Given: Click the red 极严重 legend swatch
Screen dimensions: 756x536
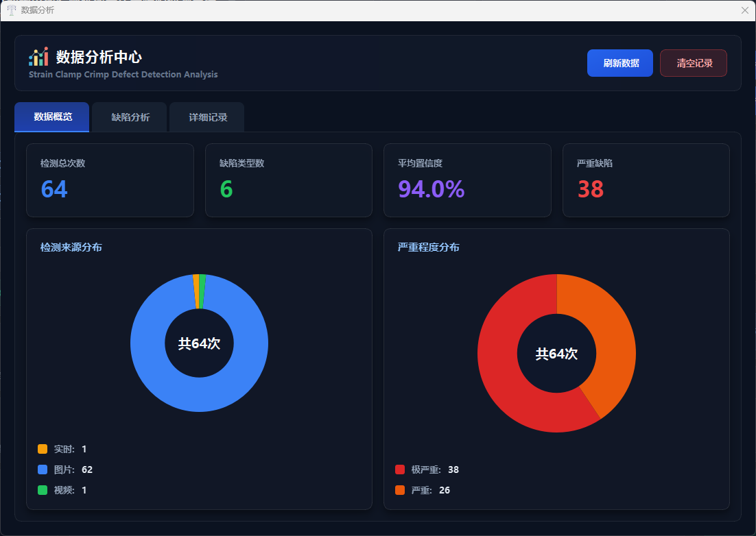Looking at the screenshot, I should coord(400,470).
